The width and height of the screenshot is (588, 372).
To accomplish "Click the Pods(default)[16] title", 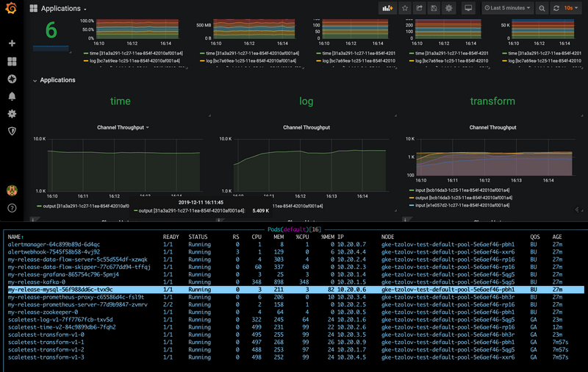I will click(295, 229).
